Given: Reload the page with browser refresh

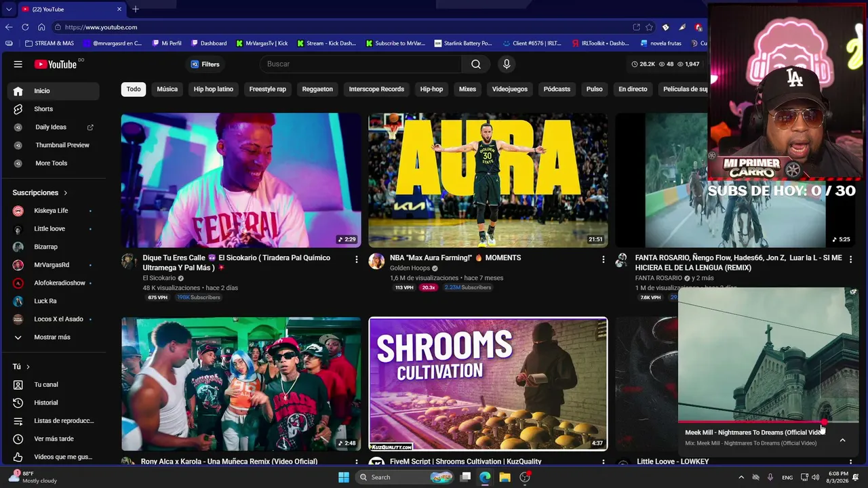Looking at the screenshot, I should 25,27.
